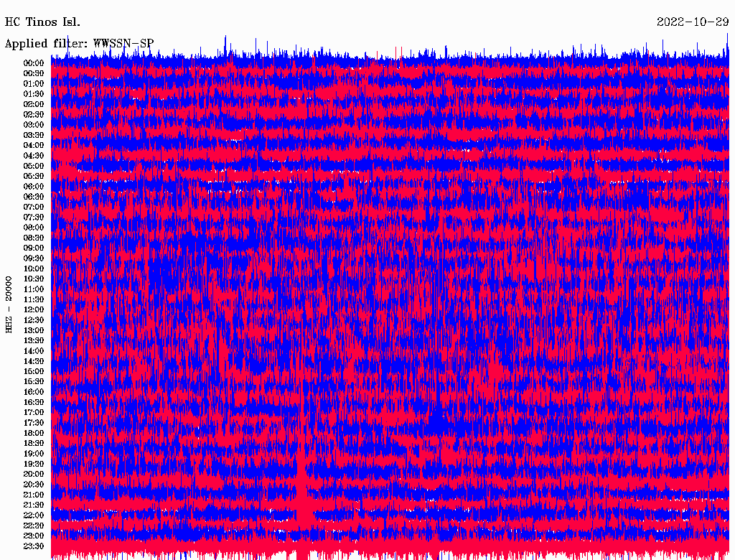Image resolution: width=735 pixels, height=560 pixels.
Task: Select the 00:00 time label
Action: [x=34, y=63]
